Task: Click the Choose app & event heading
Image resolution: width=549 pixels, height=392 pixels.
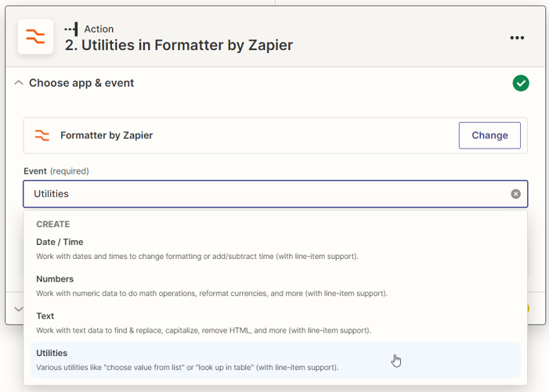Action: point(81,83)
